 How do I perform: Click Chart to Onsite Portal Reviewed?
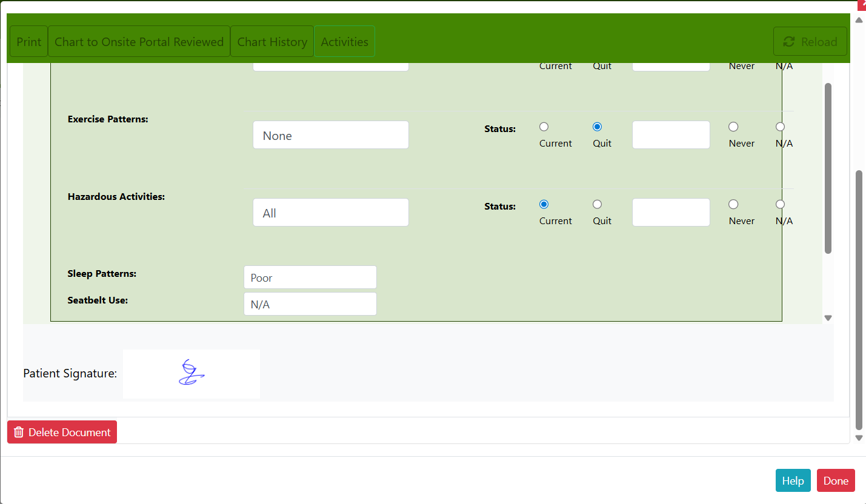click(x=139, y=42)
